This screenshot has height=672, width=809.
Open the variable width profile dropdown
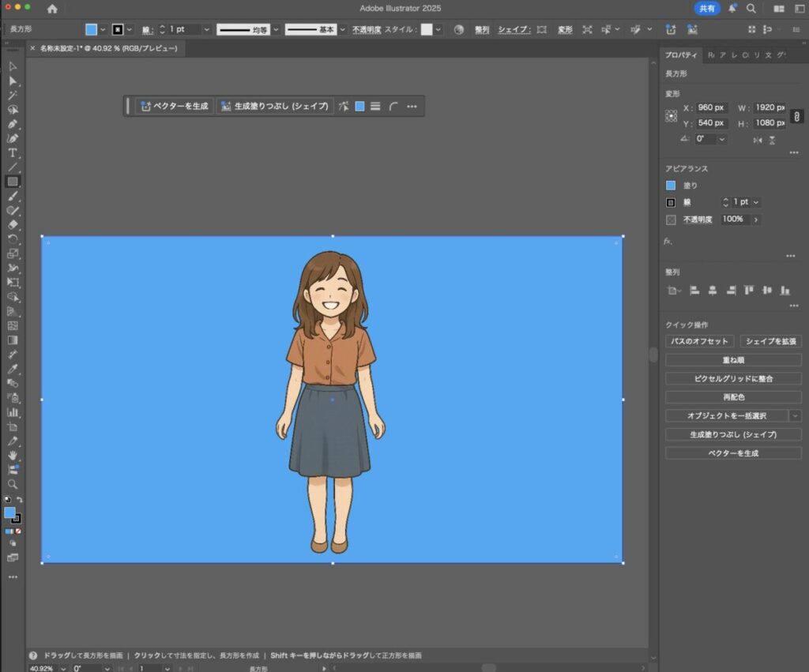tap(276, 30)
